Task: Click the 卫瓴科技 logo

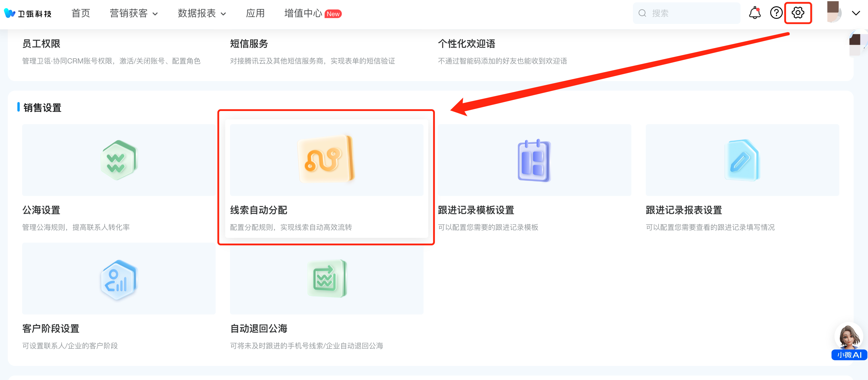Action: coord(28,13)
